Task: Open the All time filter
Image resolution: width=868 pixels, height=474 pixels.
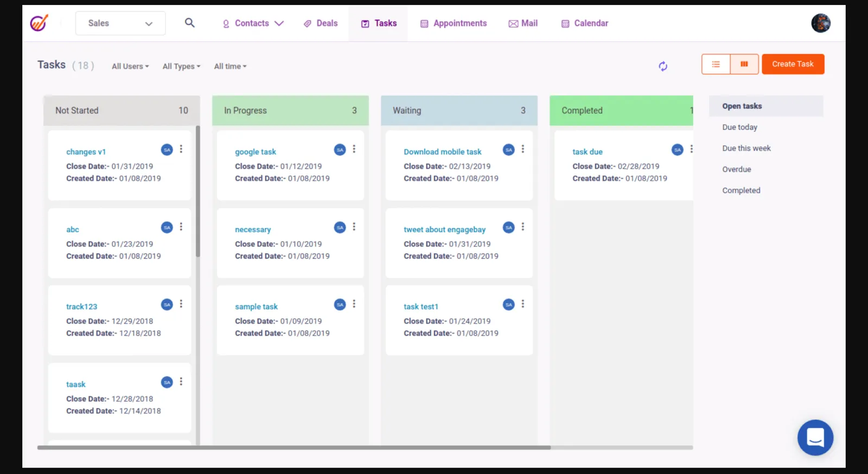Action: (x=231, y=66)
